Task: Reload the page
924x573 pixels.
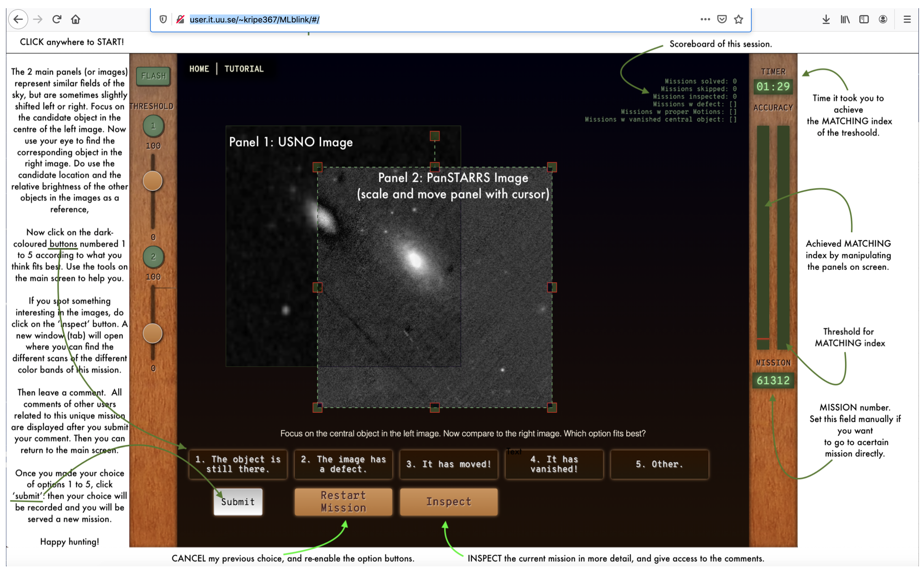Action: [57, 19]
